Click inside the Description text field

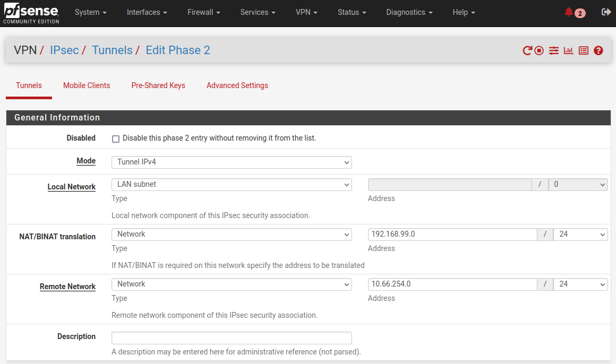click(x=232, y=337)
